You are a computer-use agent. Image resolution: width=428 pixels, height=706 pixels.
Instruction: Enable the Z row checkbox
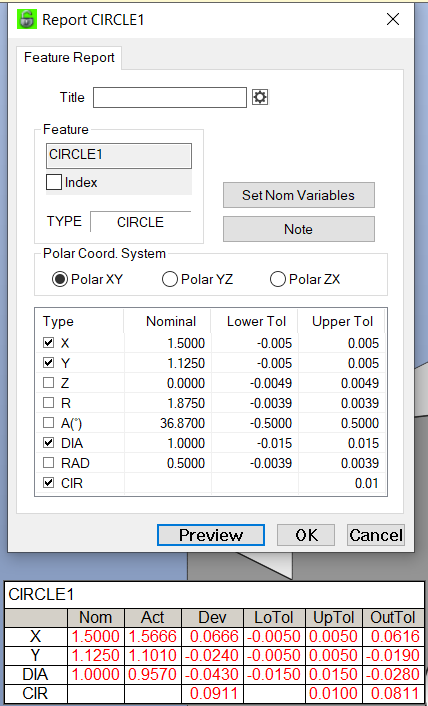coord(48,383)
